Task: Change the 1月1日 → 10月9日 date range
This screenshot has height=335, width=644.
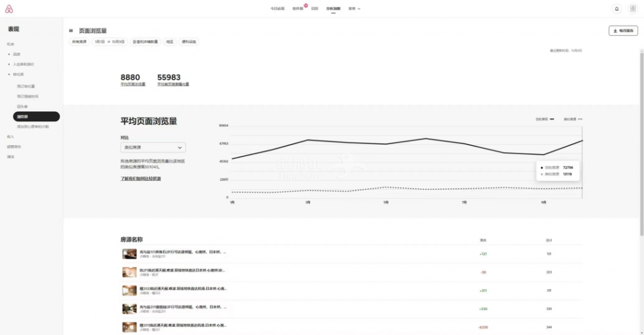Action: [x=109, y=42]
